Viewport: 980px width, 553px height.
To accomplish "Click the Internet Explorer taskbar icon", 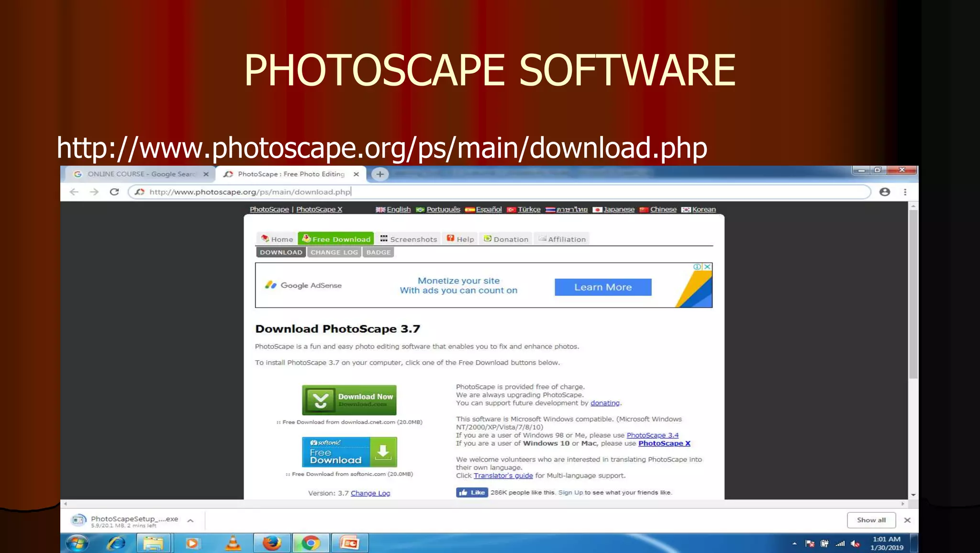I will tap(116, 543).
